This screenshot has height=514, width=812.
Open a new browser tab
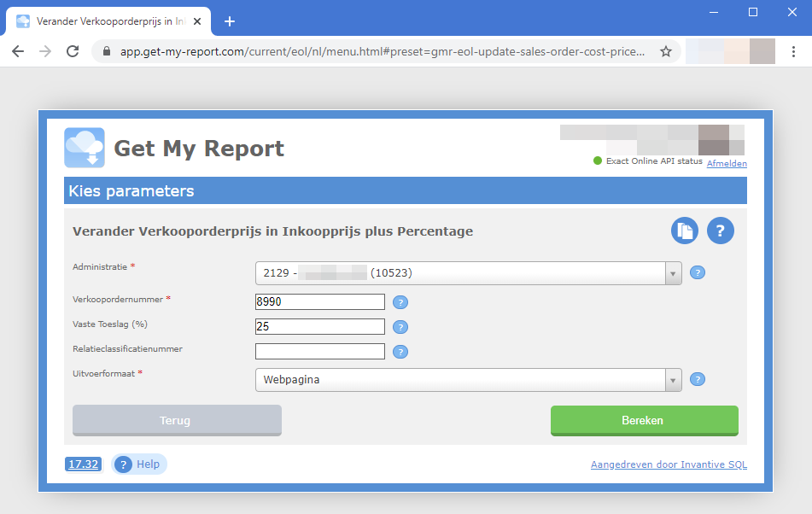coord(230,21)
